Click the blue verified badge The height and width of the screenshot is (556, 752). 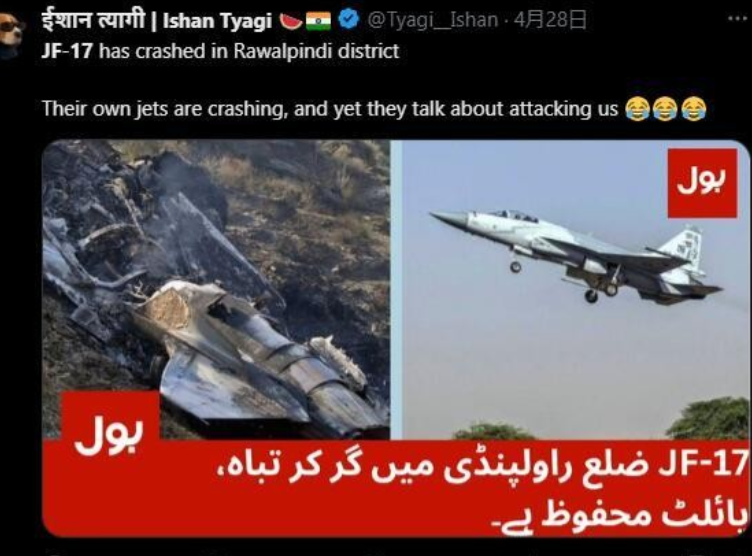click(348, 20)
